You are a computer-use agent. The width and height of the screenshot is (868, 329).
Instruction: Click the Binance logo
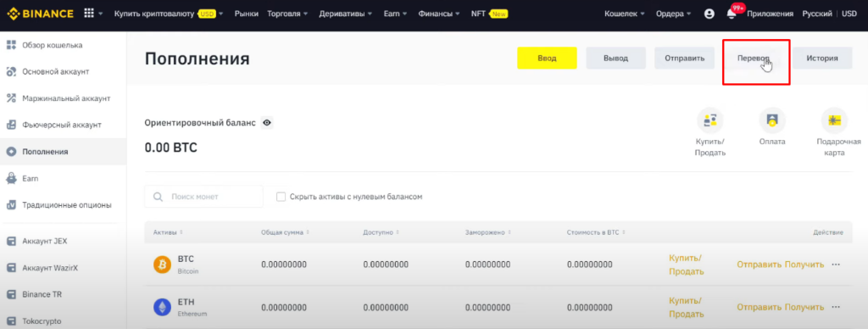(40, 14)
